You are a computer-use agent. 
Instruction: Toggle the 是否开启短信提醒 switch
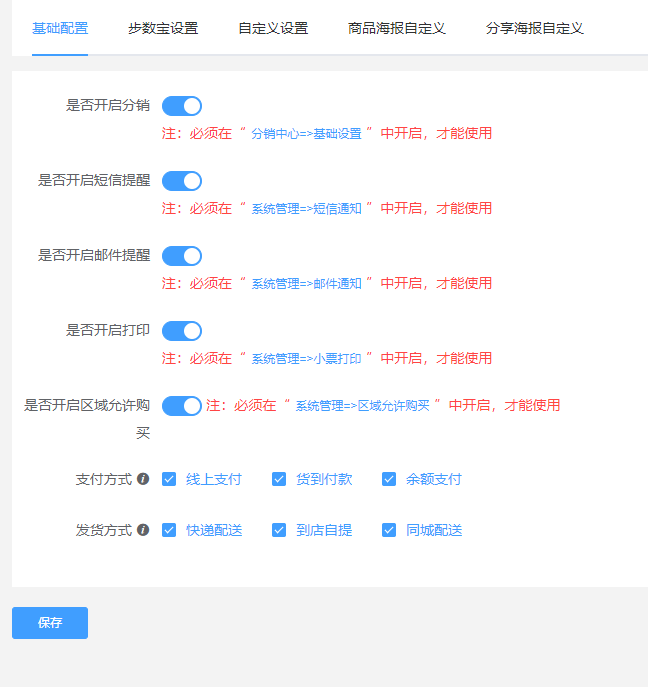(x=182, y=181)
